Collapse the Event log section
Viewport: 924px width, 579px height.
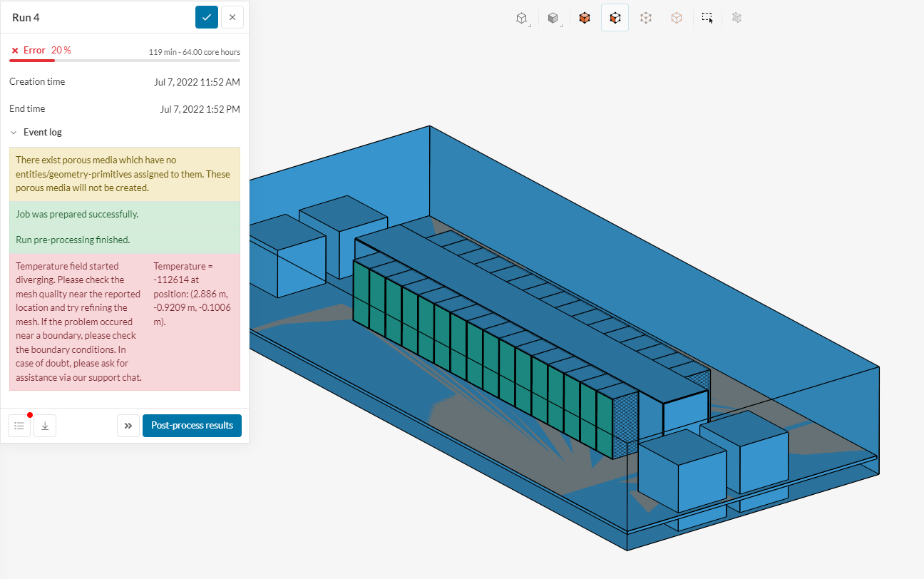coord(14,133)
